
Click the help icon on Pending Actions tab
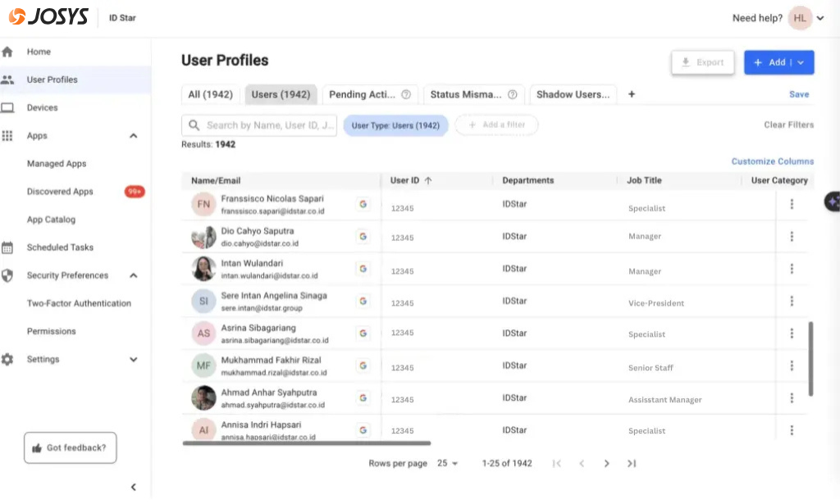405,95
